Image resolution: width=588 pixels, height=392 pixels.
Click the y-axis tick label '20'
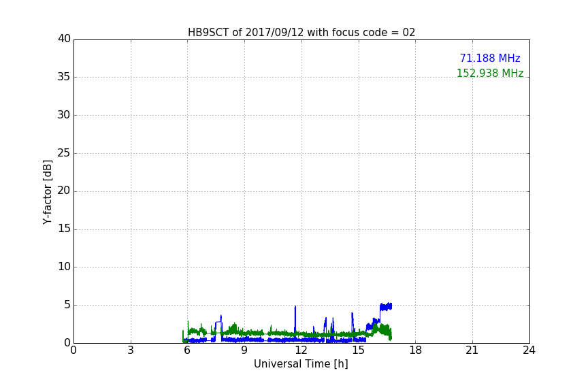[x=64, y=191]
